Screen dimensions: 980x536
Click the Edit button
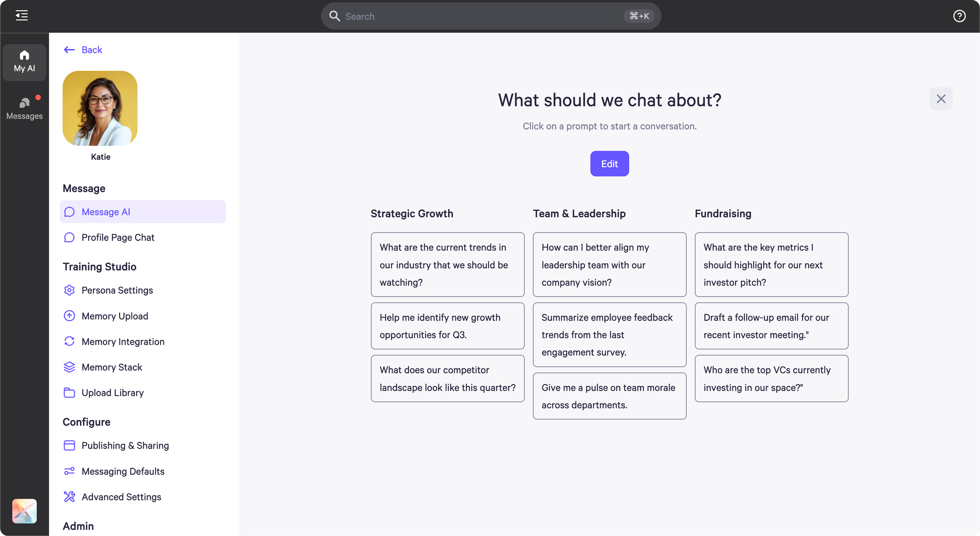pyautogui.click(x=609, y=164)
